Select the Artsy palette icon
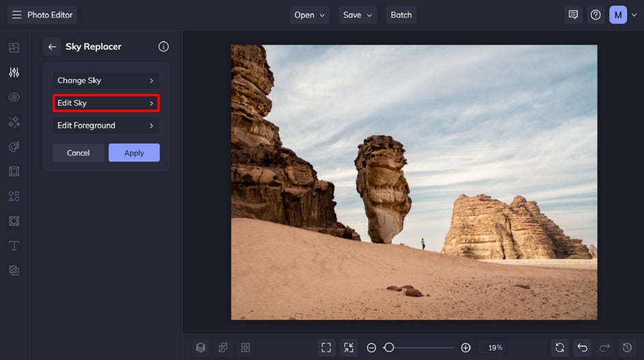This screenshot has width=644, height=360. pos(14,147)
